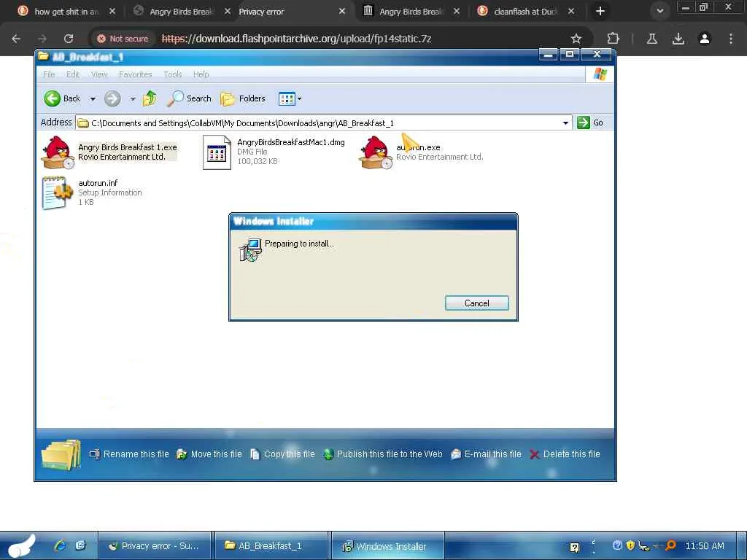
Task: Open the Views dropdown button
Action: point(290,98)
